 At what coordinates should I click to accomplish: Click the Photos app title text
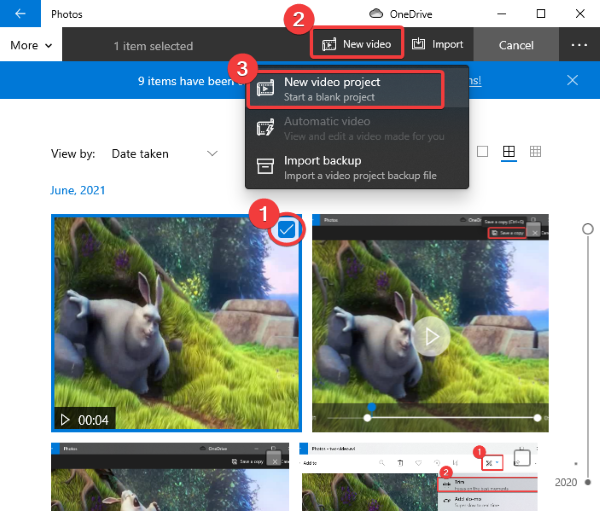(67, 14)
